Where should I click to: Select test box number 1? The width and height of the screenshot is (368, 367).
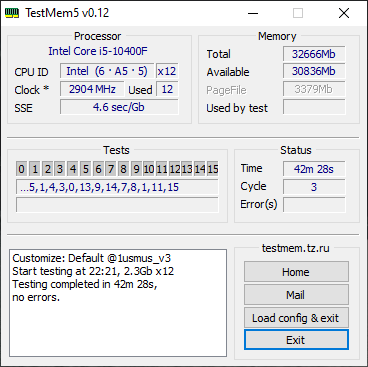tap(35, 169)
